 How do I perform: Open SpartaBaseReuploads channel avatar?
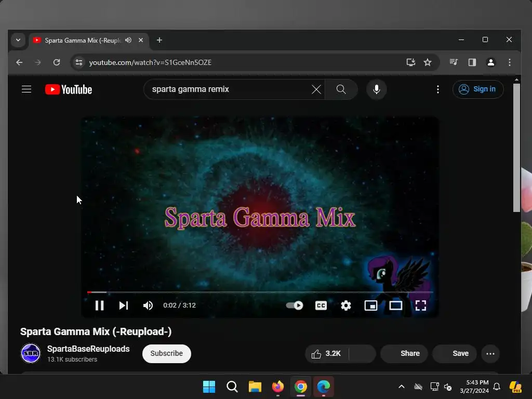tap(31, 353)
